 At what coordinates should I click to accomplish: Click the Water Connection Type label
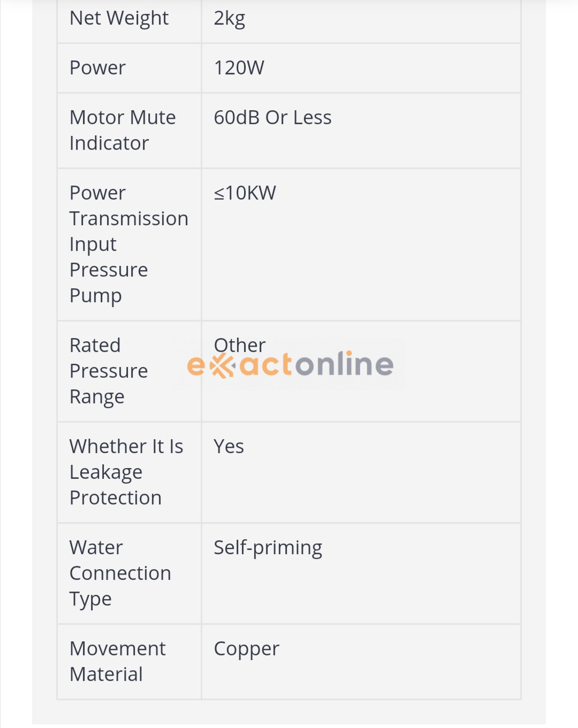pos(120,573)
